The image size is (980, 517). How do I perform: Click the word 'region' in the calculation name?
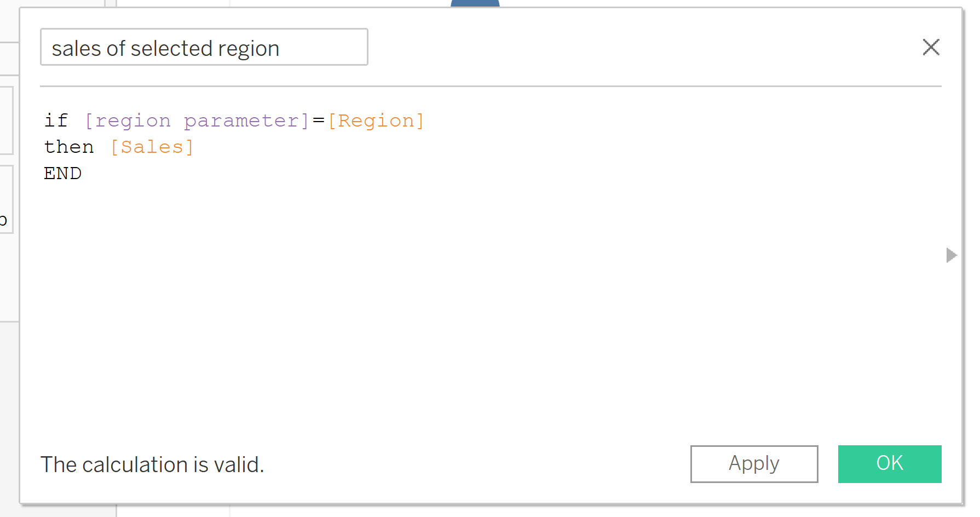(x=249, y=48)
